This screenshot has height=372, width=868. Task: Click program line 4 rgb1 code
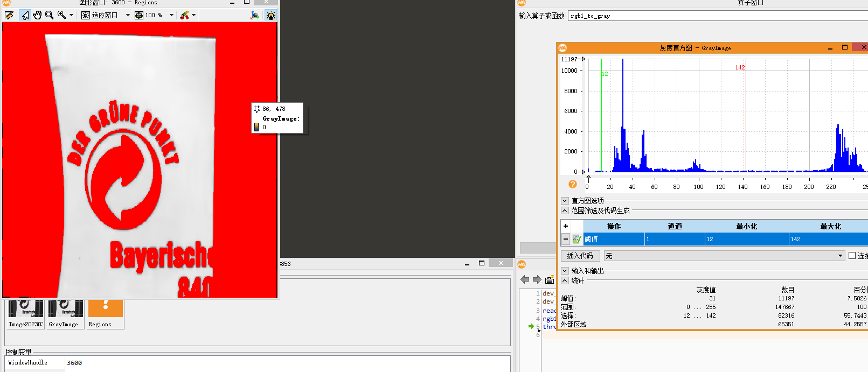click(x=549, y=319)
